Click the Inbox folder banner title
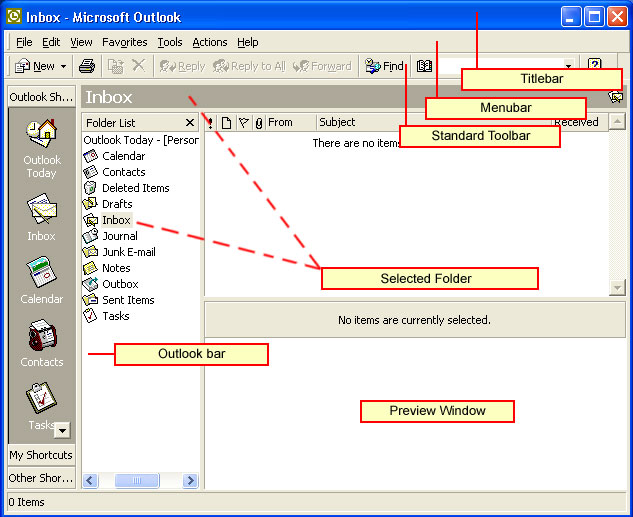This screenshot has height=517, width=633. [109, 97]
